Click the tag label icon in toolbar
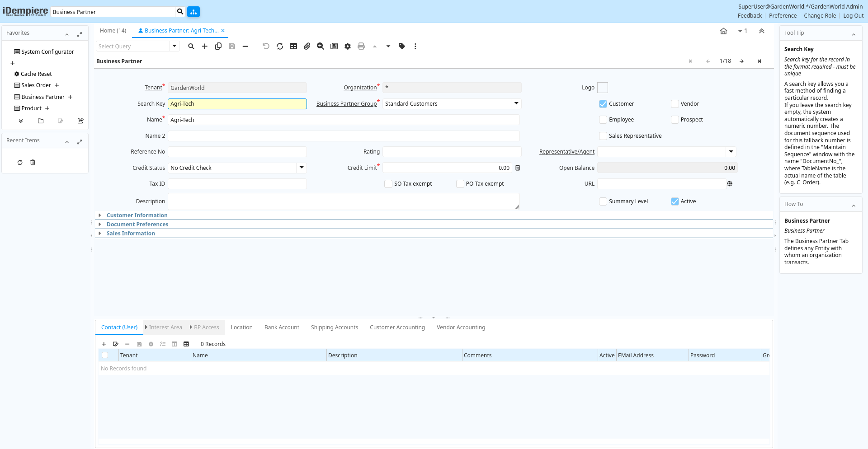 pos(402,46)
